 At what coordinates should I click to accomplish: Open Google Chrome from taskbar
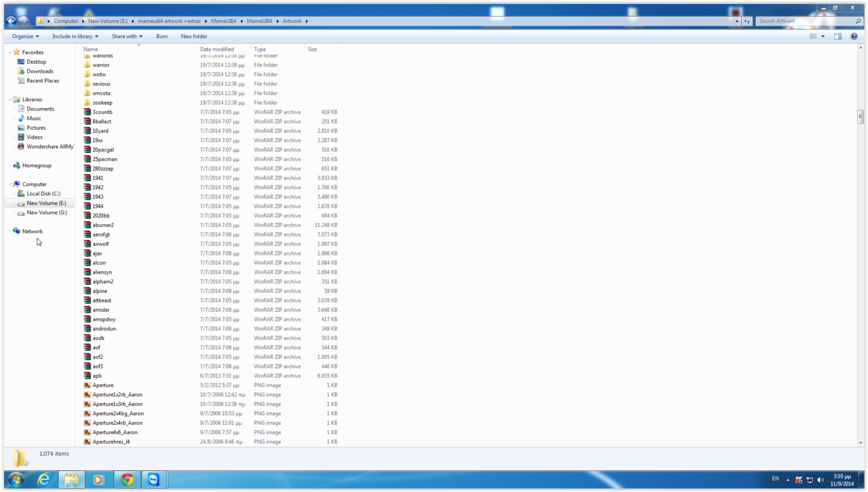pyautogui.click(x=127, y=479)
